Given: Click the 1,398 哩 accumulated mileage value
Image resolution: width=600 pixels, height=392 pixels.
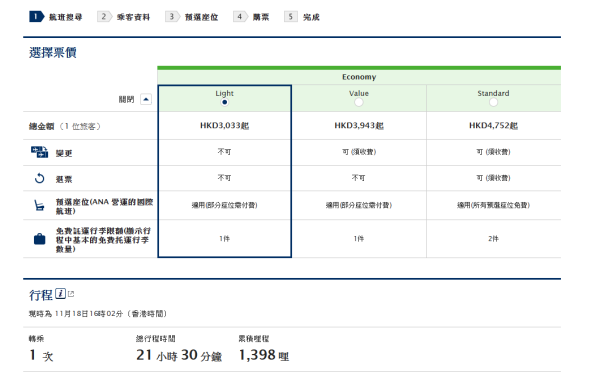Looking at the screenshot, I should point(264,356).
